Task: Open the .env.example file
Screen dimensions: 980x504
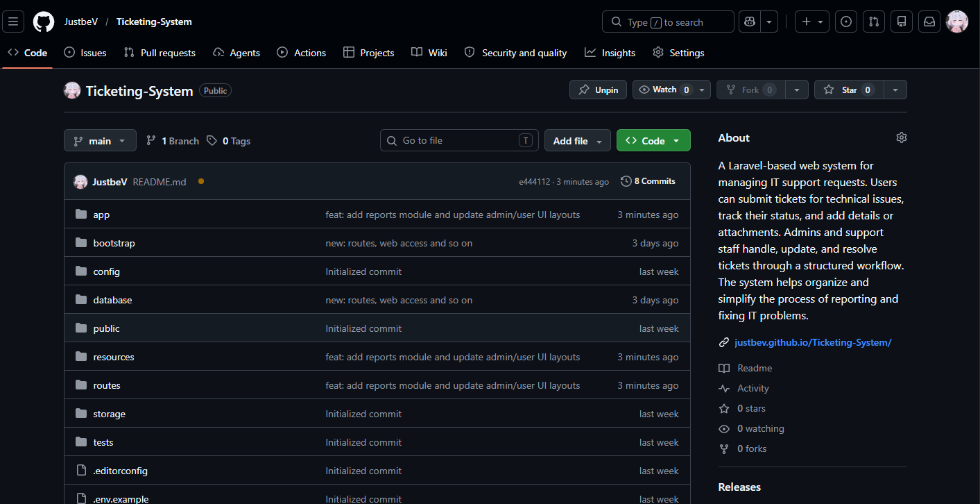Action: point(121,498)
